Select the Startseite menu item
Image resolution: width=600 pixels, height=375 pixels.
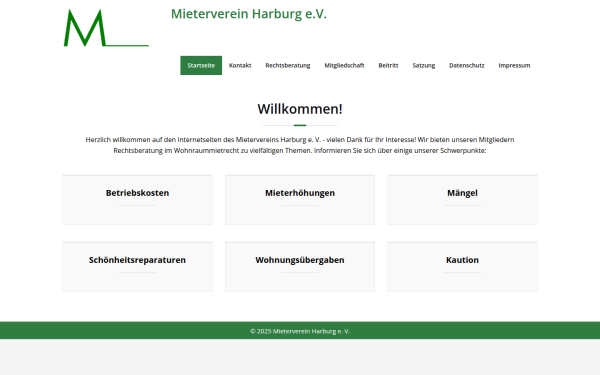(x=201, y=65)
